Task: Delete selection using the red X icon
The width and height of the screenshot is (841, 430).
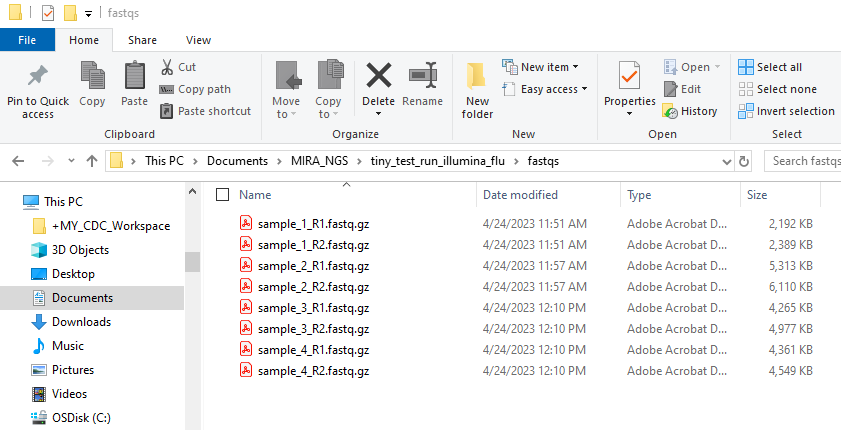Action: click(378, 78)
